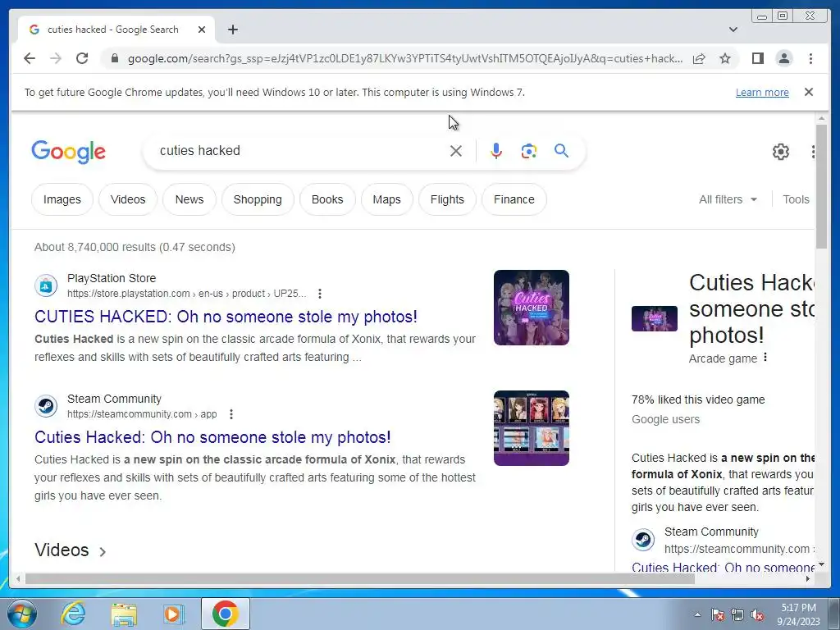
Task: Open the volume tray icon
Action: coord(757,614)
